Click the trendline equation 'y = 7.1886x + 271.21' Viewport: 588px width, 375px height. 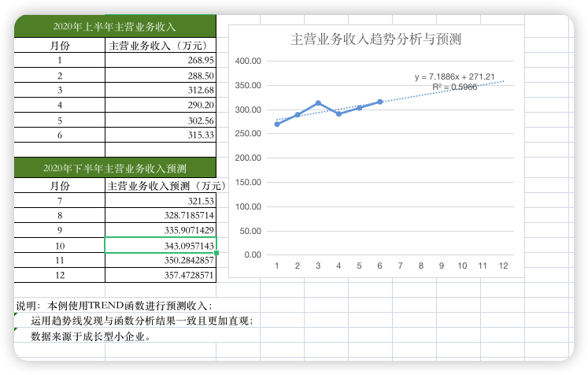[454, 76]
